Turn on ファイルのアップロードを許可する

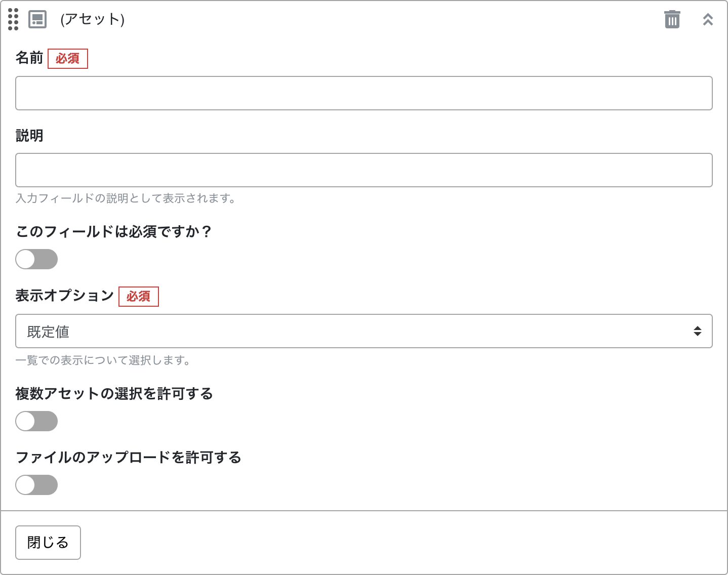point(36,485)
